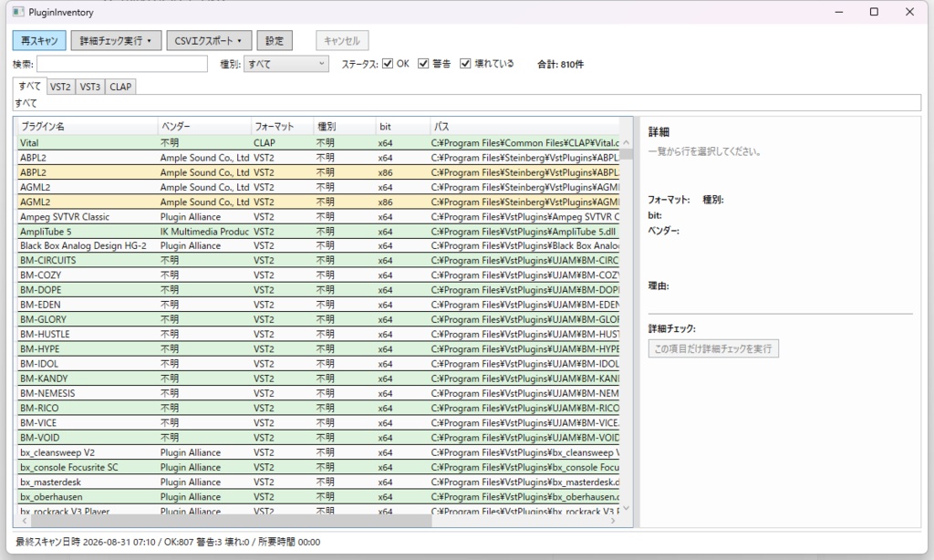Toggle the 壊れている status checkbox
This screenshot has height=560, width=934.
(465, 64)
